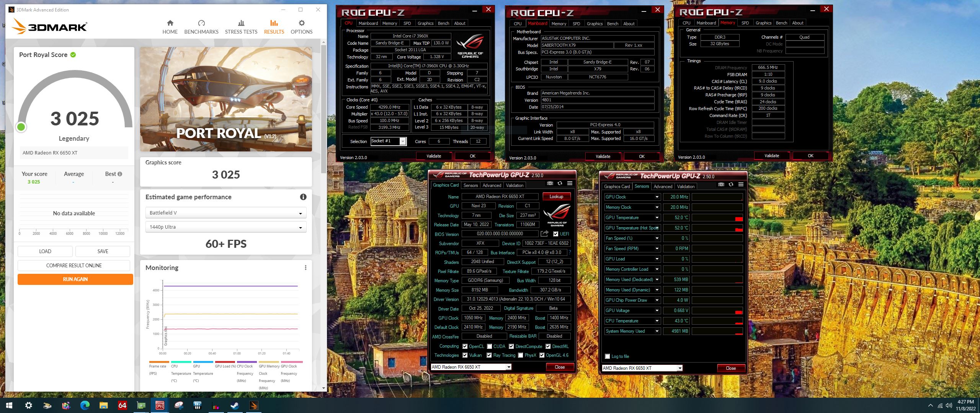Expand the GPU Chip Power Draw sensor dropdown
The image size is (980, 413).
pyautogui.click(x=657, y=300)
